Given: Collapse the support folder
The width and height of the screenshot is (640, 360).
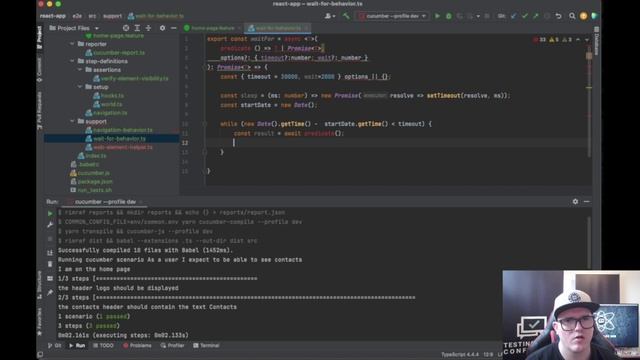Looking at the screenshot, I should pyautogui.click(x=72, y=122).
